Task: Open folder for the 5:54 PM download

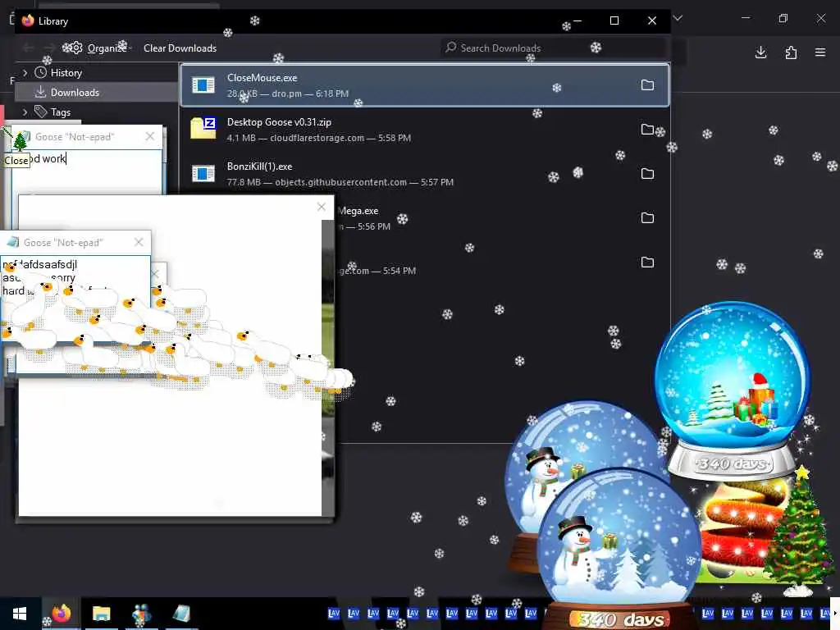Action: point(647,262)
